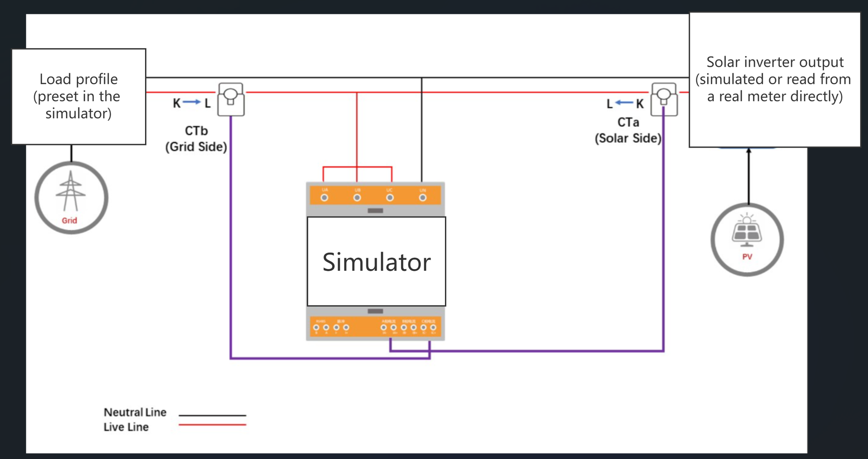Viewport: 868px width, 459px height.
Task: Click the blue K to L arrow
Action: pyautogui.click(x=191, y=102)
